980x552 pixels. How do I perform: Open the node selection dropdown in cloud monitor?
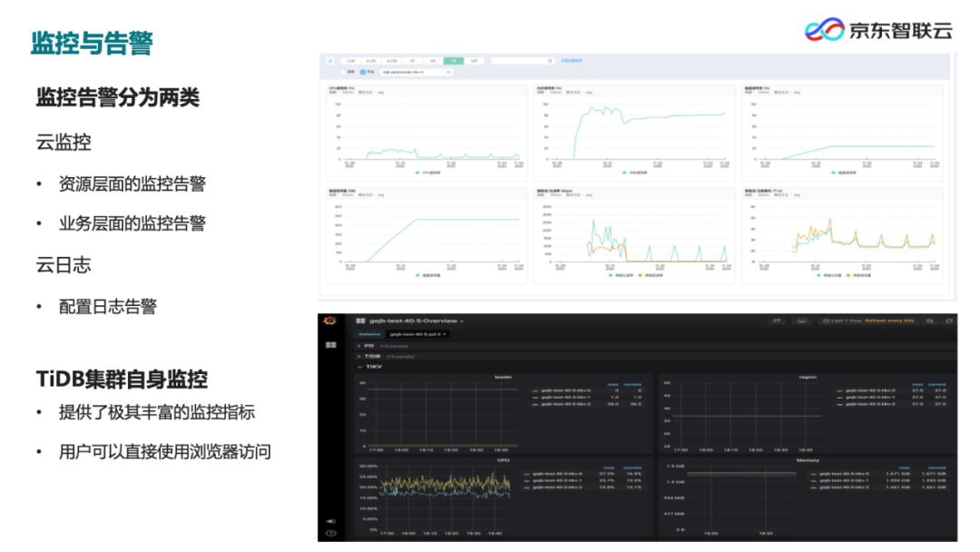tap(416, 72)
